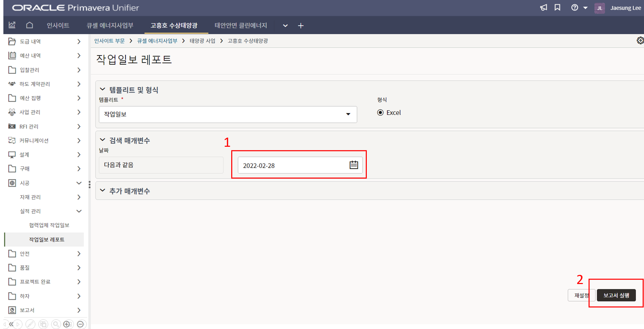The image size is (644, 329).
Task: Open the calendar date picker icon
Action: (x=354, y=165)
